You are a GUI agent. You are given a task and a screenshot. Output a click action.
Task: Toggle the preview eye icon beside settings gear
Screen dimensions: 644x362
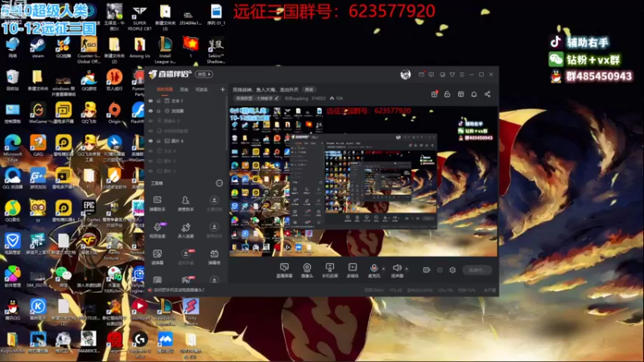coord(440,270)
